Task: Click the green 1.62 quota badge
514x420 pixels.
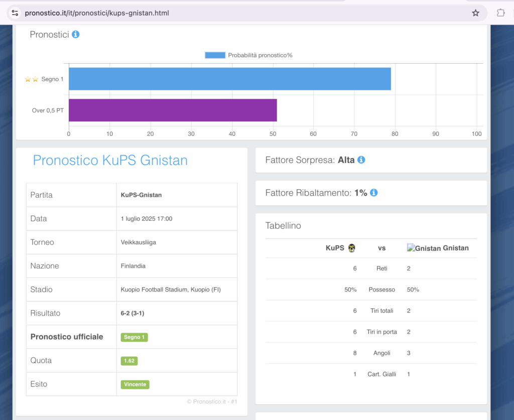Action: click(x=129, y=361)
